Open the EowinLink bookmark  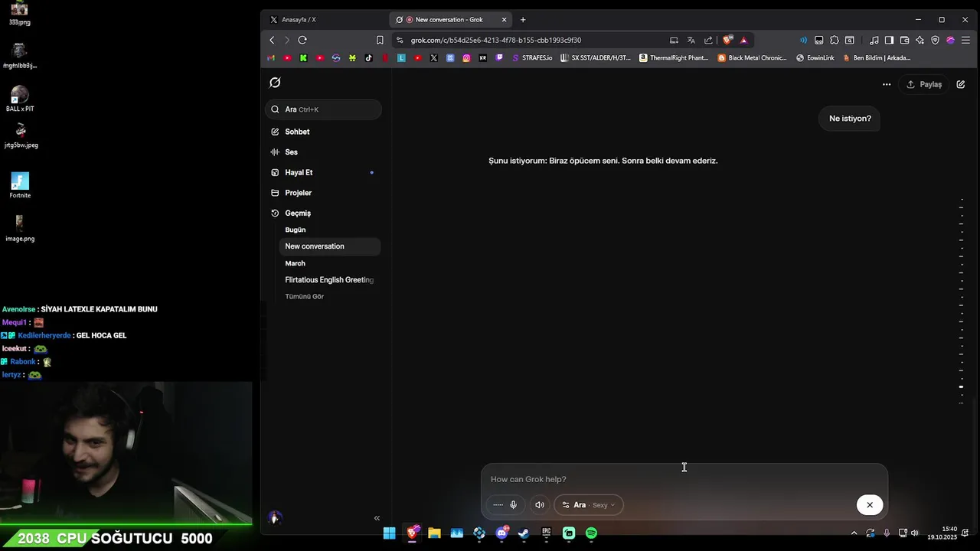pyautogui.click(x=815, y=57)
